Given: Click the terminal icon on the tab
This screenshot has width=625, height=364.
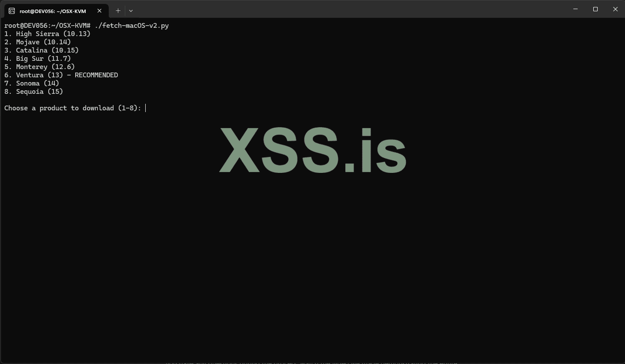Looking at the screenshot, I should click(12, 11).
